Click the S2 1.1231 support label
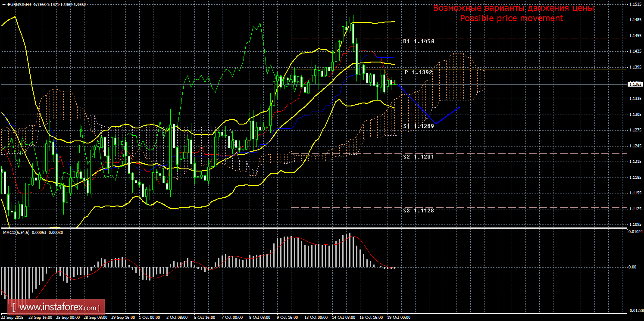 click(418, 157)
